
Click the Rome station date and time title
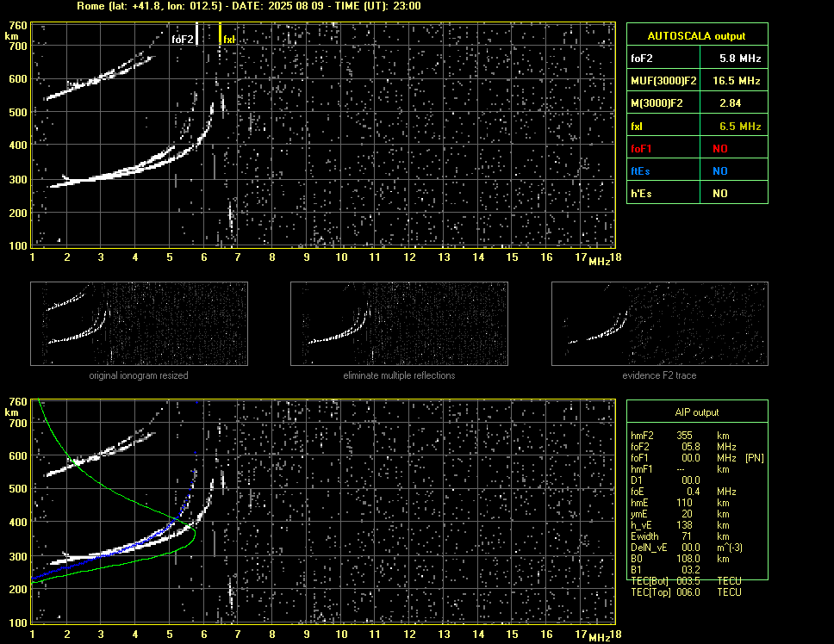(x=249, y=6)
